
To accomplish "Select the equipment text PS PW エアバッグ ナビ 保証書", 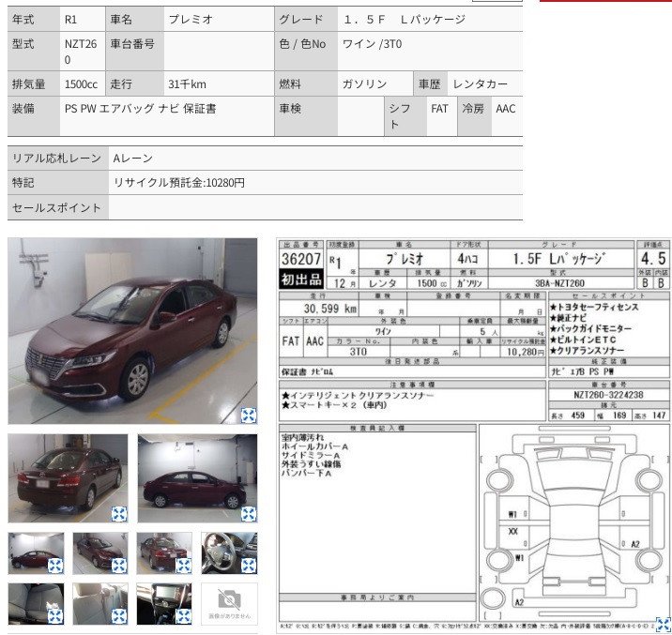I will [140, 109].
